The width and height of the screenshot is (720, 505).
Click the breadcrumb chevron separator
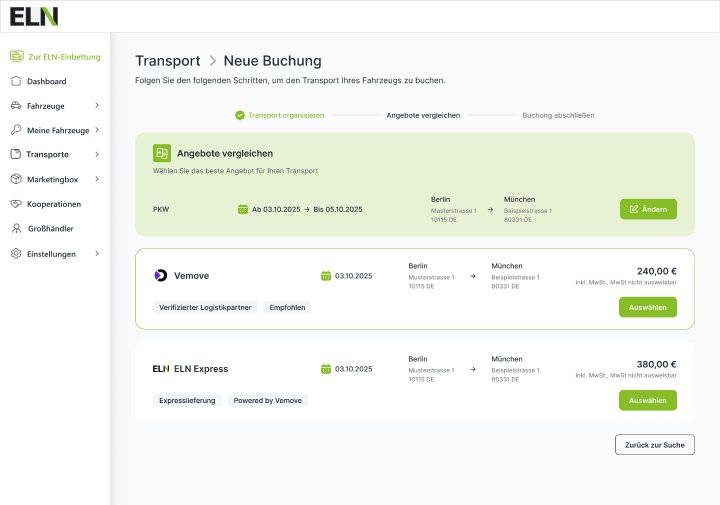coord(212,61)
